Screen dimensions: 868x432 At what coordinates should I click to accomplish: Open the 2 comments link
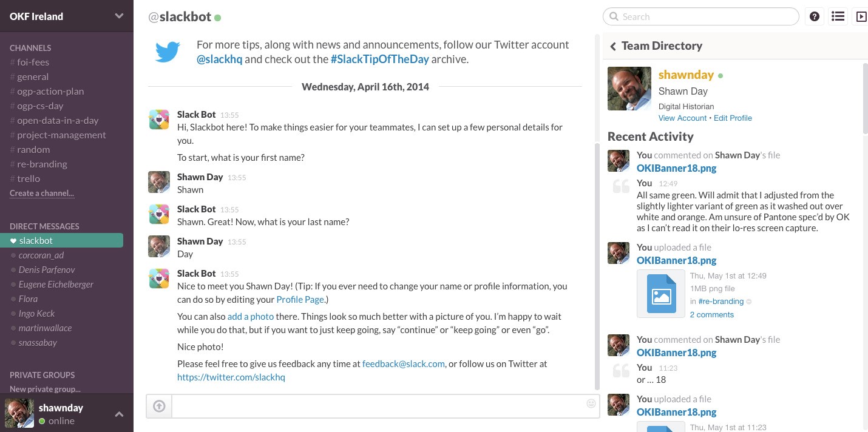712,314
